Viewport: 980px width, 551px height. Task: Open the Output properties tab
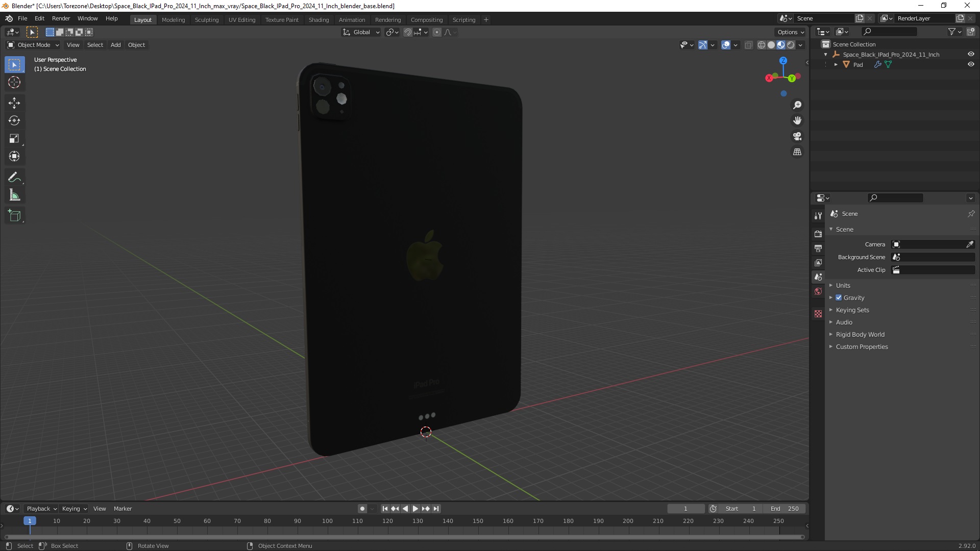click(818, 248)
